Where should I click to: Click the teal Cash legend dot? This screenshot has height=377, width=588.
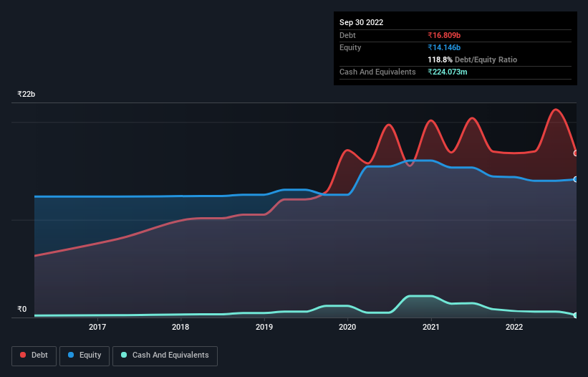pyautogui.click(x=124, y=355)
